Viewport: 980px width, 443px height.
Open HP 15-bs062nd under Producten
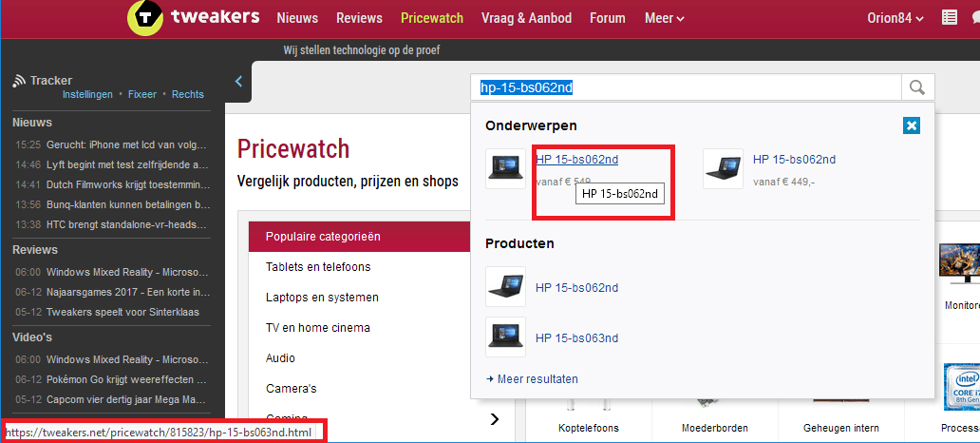point(576,288)
